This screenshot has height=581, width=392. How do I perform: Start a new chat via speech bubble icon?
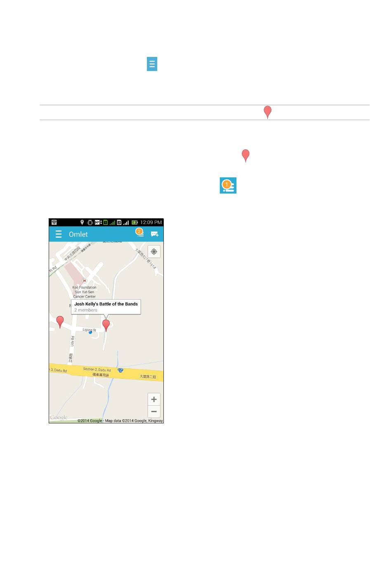pyautogui.click(x=155, y=234)
